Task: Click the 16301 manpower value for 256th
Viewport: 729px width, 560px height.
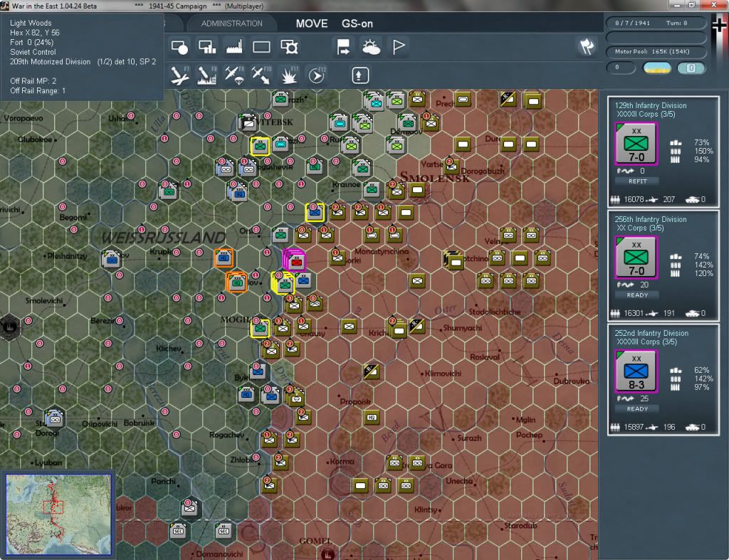Action: click(634, 313)
